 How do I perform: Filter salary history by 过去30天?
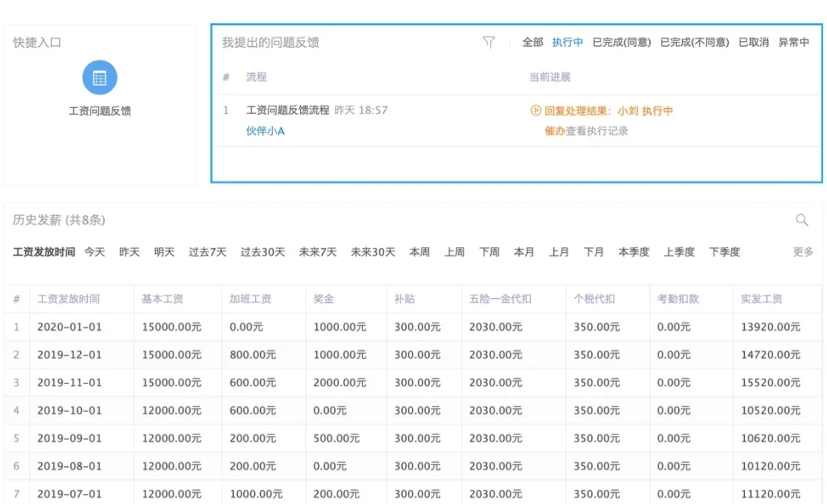point(262,252)
